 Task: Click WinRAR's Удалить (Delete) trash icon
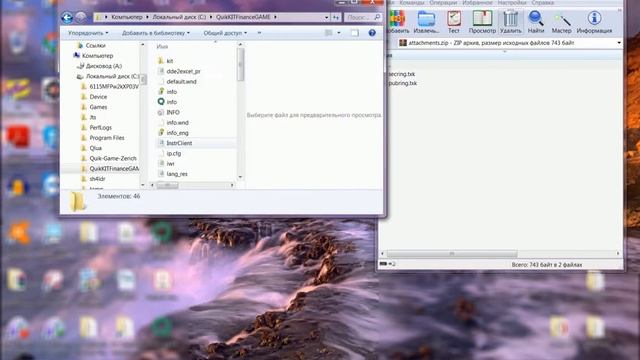coord(511,19)
